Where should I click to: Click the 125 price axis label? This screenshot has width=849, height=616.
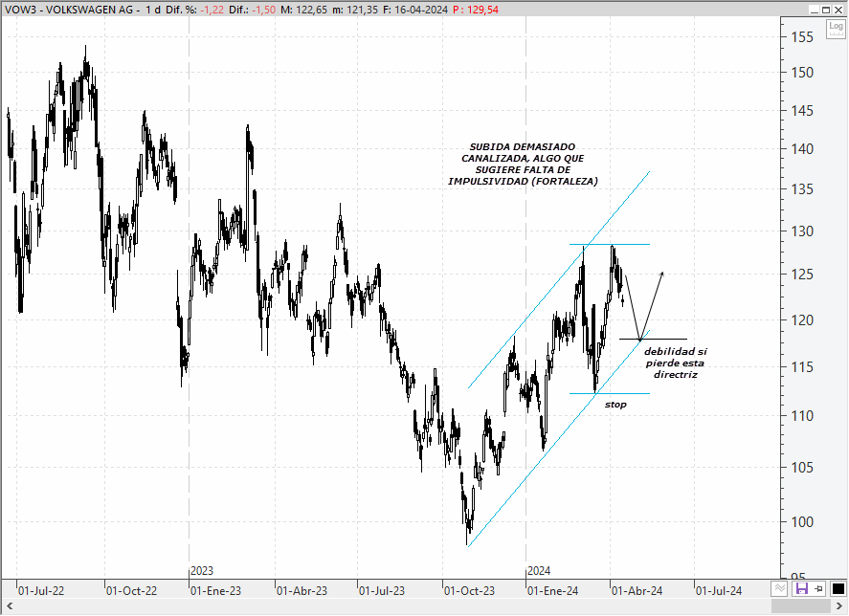[802, 275]
